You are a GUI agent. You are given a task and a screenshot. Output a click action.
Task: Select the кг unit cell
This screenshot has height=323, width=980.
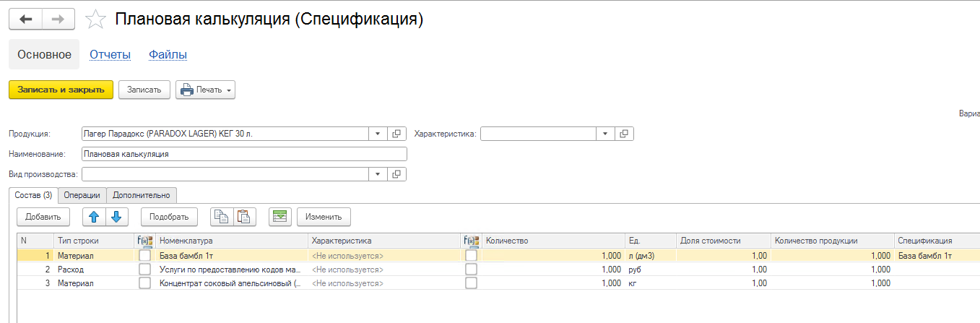click(x=651, y=283)
